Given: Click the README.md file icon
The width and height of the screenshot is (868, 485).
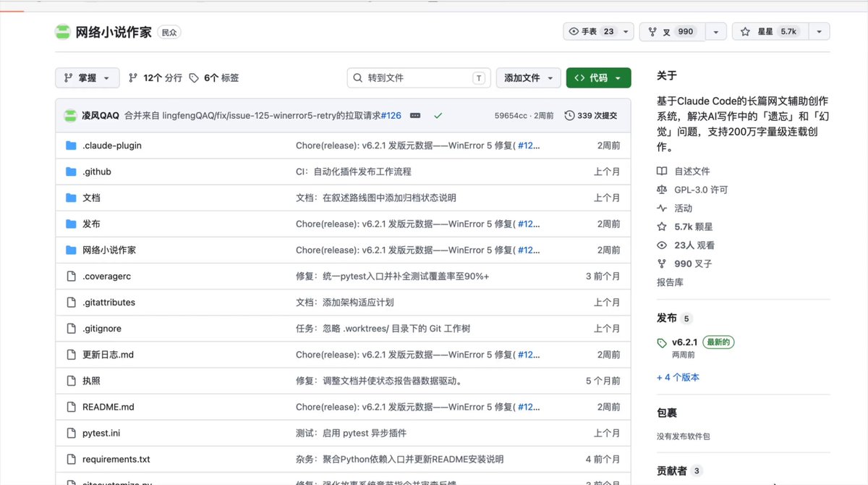Looking at the screenshot, I should (71, 407).
